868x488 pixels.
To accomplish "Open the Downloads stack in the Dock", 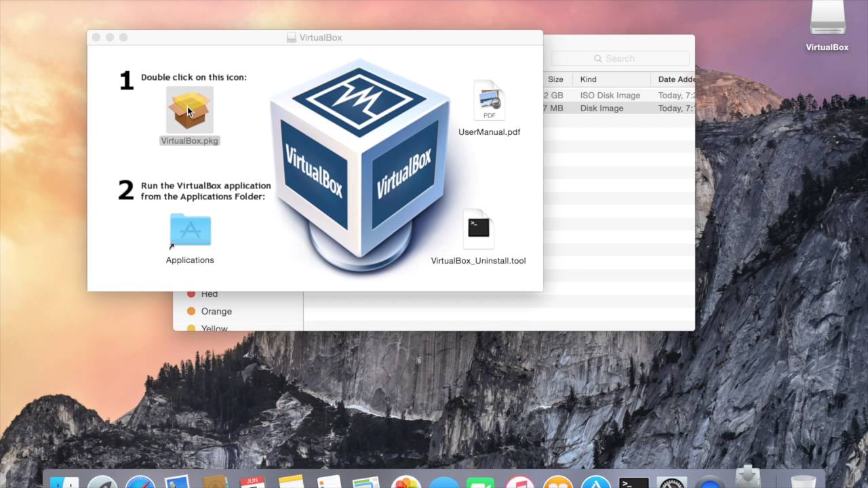I will 749,477.
